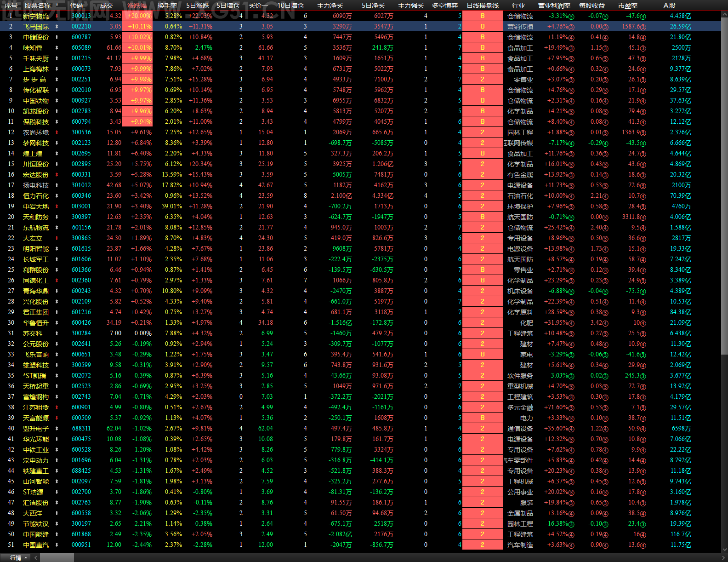Open the 行情 tab dropdown at bottom
This screenshot has width=728, height=562.
point(18,558)
